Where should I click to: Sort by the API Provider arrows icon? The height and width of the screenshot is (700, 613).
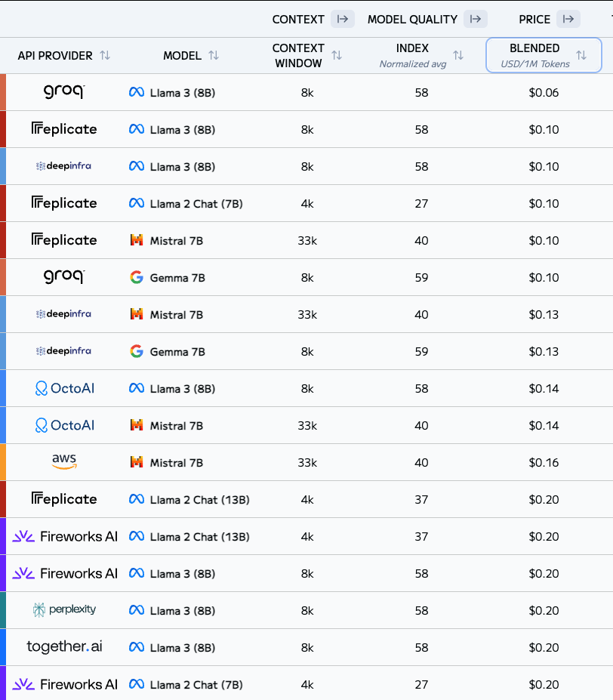[105, 56]
